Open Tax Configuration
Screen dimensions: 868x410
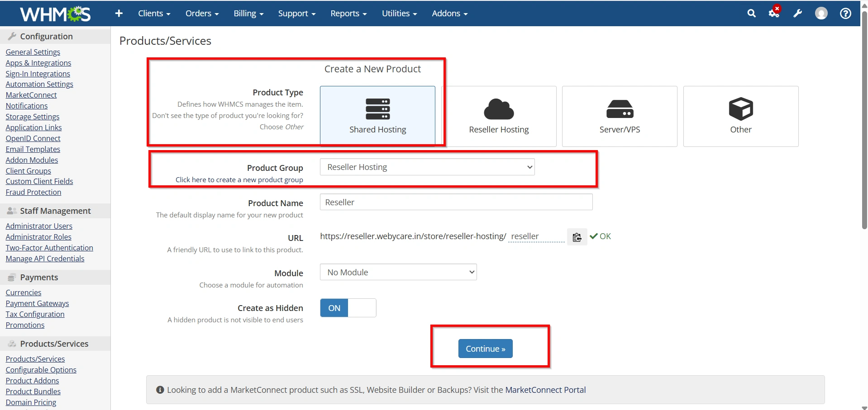(x=35, y=314)
